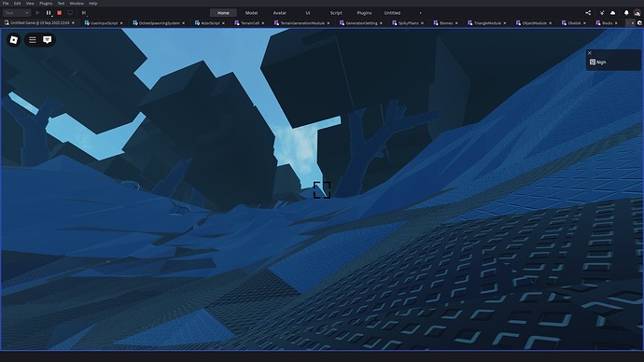
Task: Open the user avatar profile
Action: (637, 13)
